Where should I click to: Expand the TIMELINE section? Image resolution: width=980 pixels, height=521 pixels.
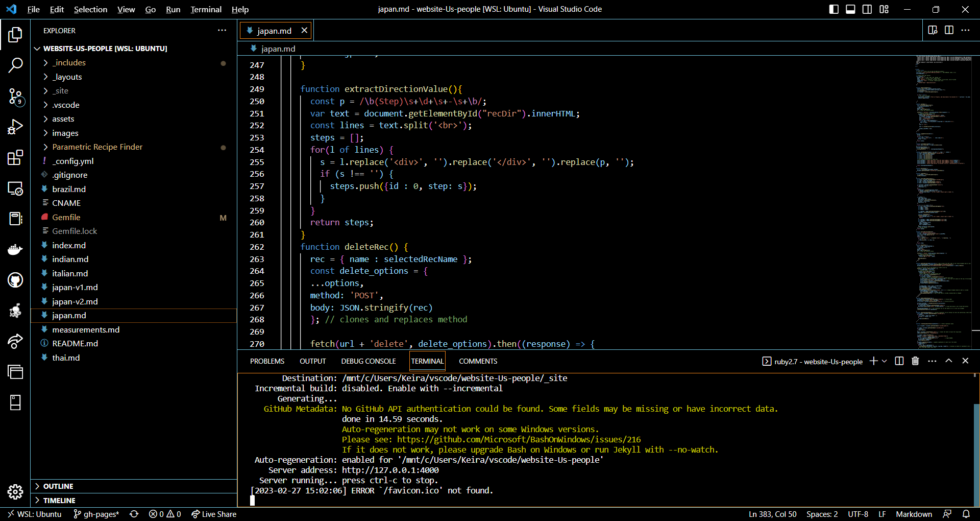tap(134, 501)
